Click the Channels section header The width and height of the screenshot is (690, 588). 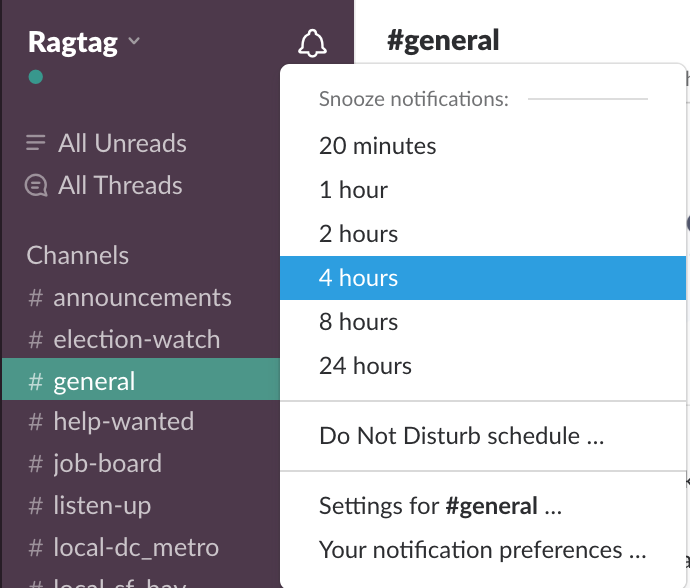(77, 255)
